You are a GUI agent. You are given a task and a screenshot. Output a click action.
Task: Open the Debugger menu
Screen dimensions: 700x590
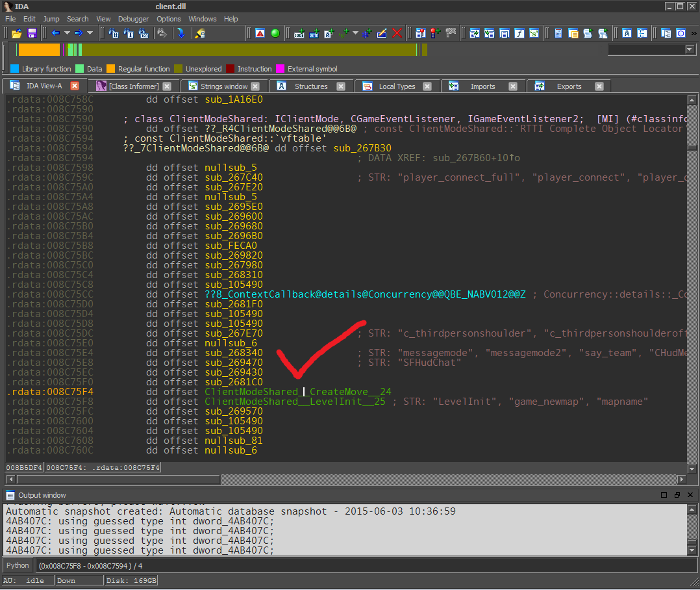click(134, 19)
